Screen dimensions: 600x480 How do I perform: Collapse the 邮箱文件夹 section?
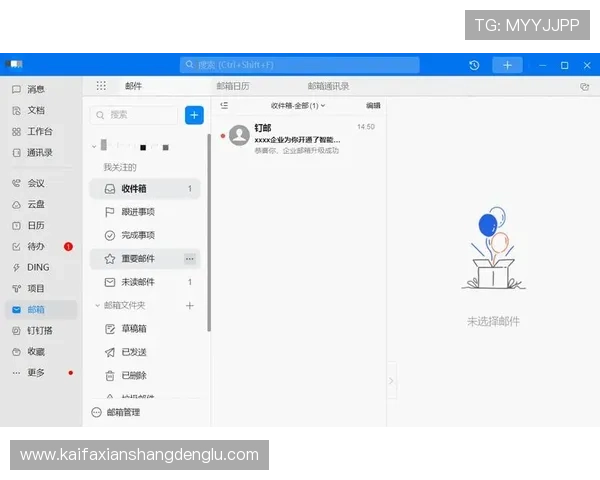[x=97, y=305]
